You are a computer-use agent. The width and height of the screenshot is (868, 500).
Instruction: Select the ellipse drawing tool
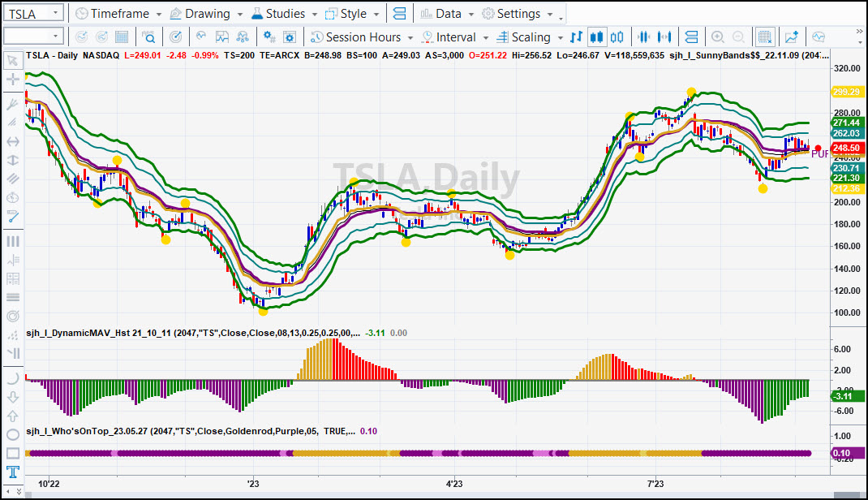[12, 435]
